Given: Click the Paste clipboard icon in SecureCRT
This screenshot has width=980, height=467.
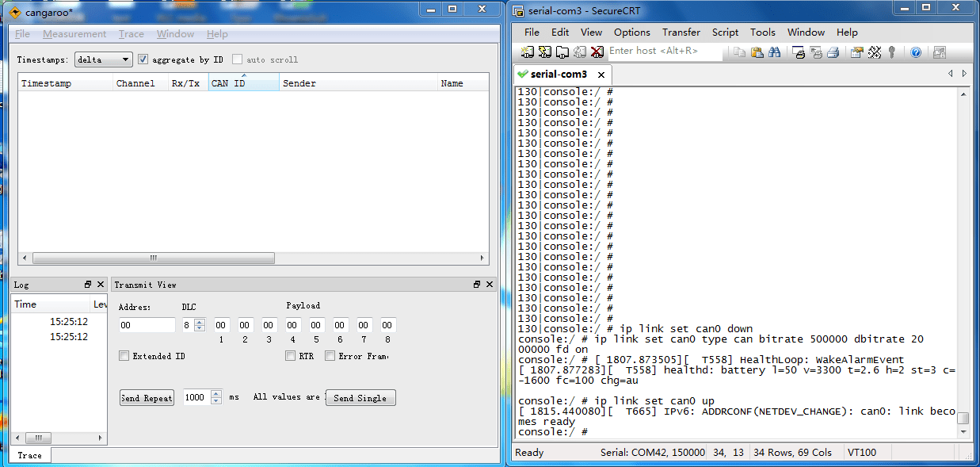Looking at the screenshot, I should pyautogui.click(x=757, y=52).
